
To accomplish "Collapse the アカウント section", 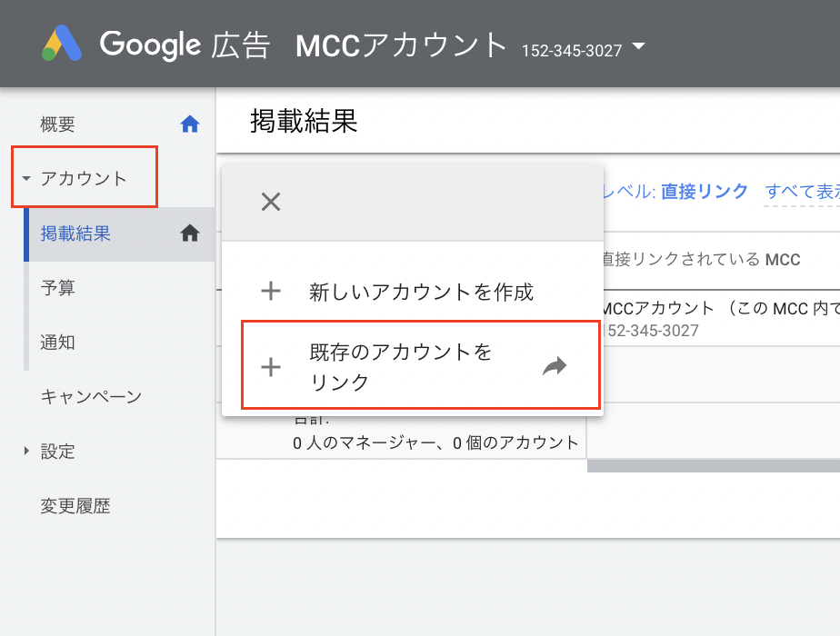I will (x=26, y=179).
